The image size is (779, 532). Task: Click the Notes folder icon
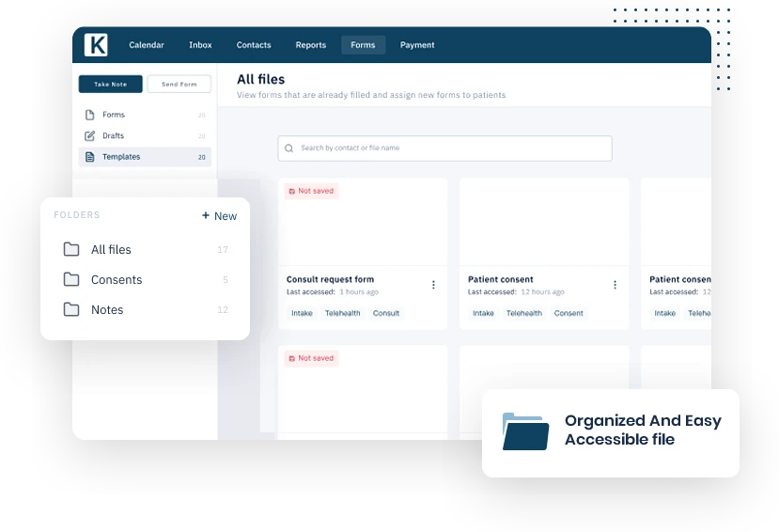(x=71, y=310)
